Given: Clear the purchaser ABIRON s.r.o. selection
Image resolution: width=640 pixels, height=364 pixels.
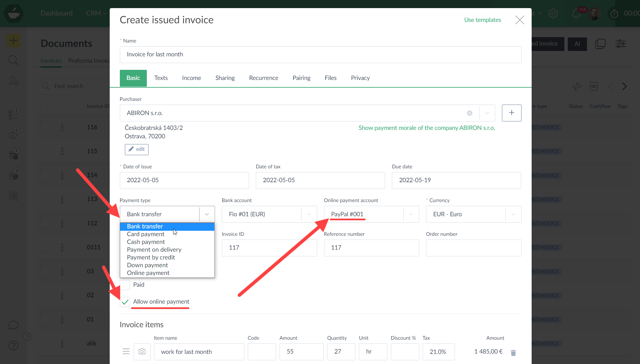Looking at the screenshot, I should (x=469, y=113).
